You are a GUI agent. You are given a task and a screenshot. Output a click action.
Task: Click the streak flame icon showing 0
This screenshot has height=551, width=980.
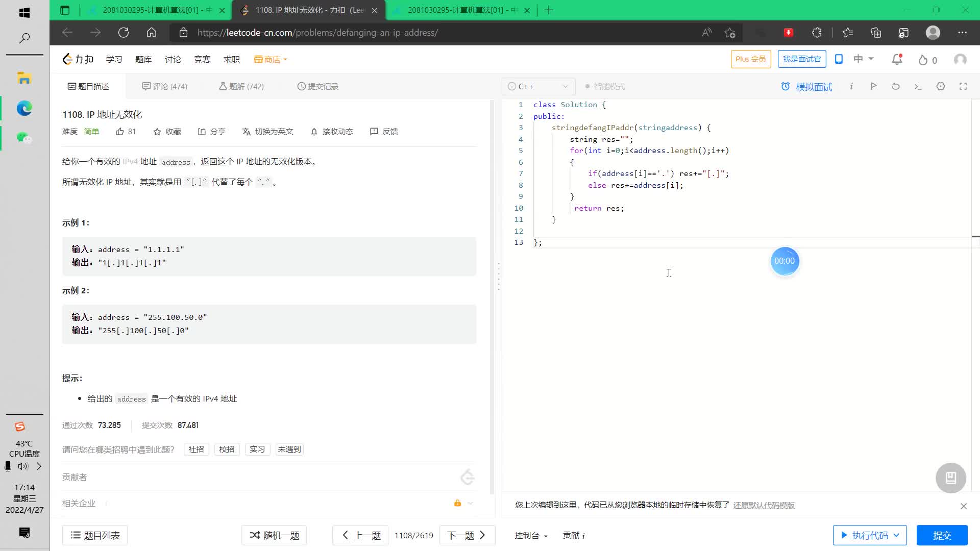926,60
